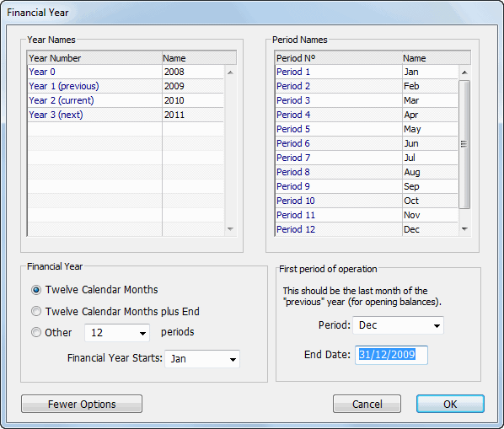
Task: Select the Other periods radio button
Action: click(36, 332)
